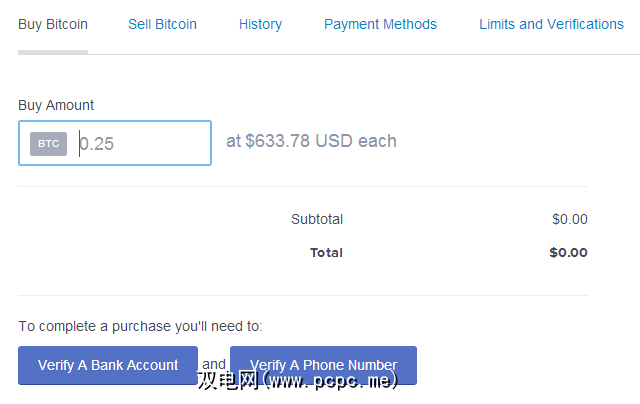The width and height of the screenshot is (640, 404).
Task: Switch to the Sell Bitcoin tab
Action: coord(162,24)
